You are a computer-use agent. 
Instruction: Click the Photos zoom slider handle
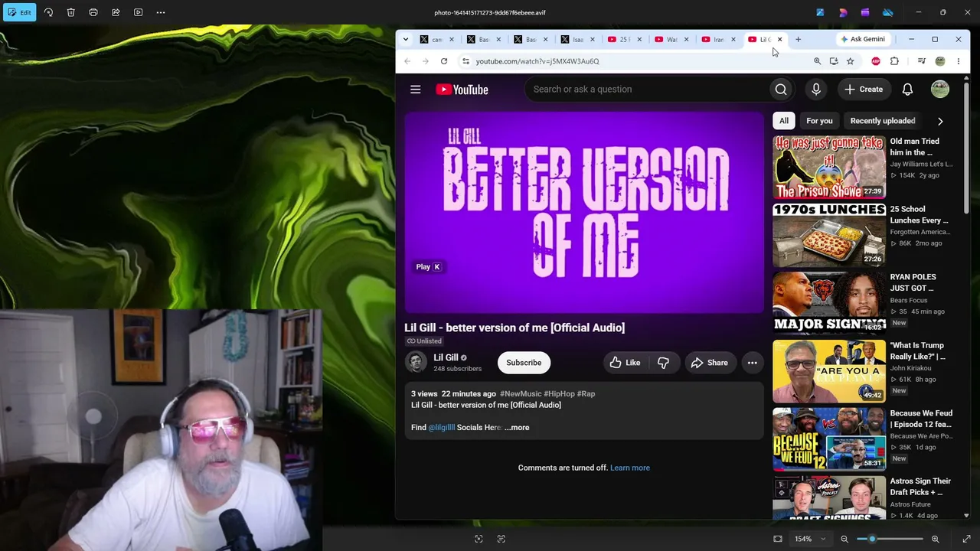point(872,539)
